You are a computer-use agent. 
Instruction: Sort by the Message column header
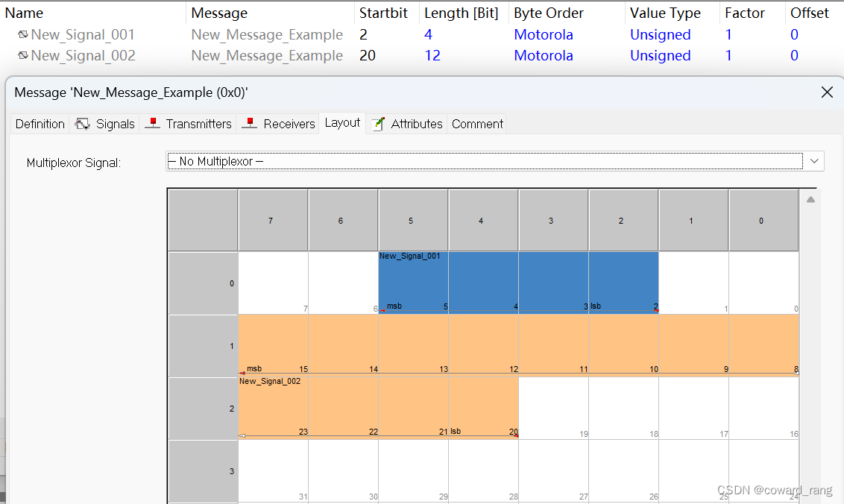tap(219, 13)
